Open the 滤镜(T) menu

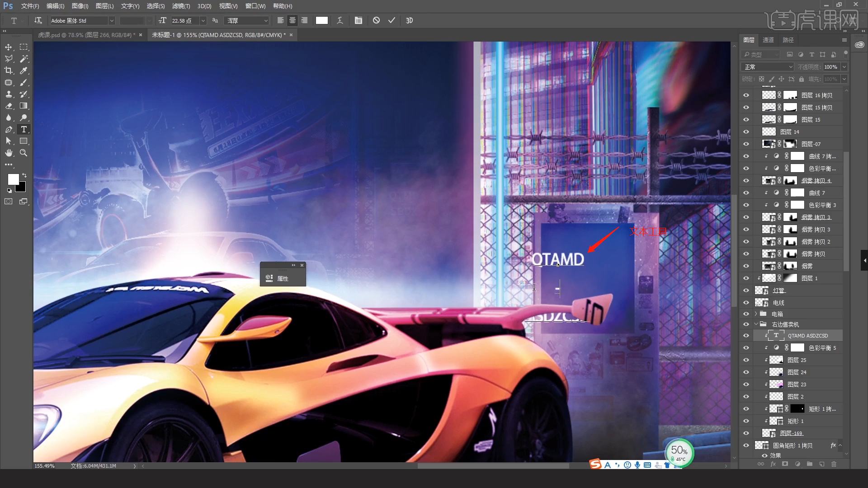(x=181, y=6)
